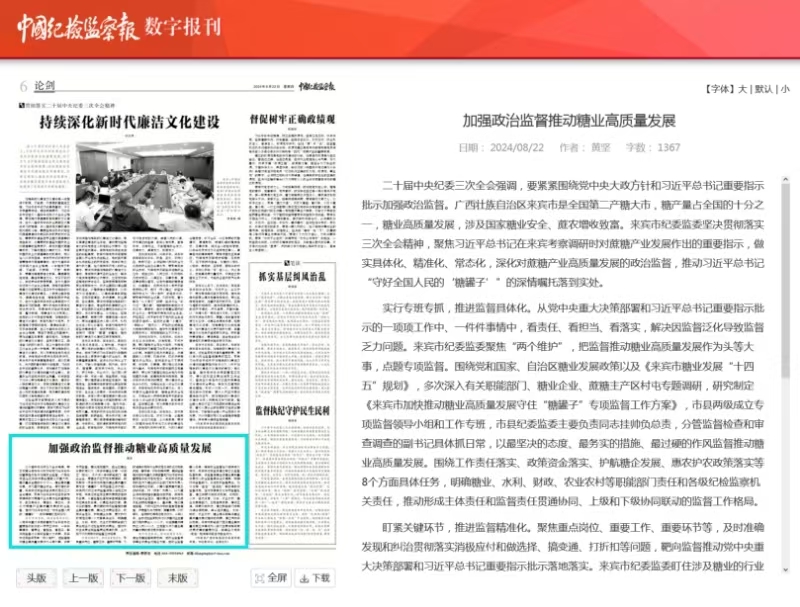Click the download icon beside 下载
800x607 pixels.
(305, 578)
